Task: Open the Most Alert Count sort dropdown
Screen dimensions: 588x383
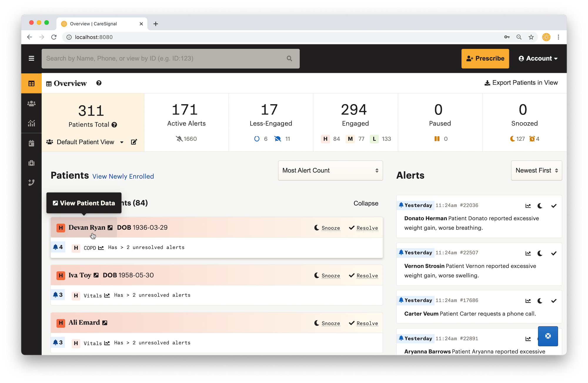Action: pyautogui.click(x=330, y=170)
